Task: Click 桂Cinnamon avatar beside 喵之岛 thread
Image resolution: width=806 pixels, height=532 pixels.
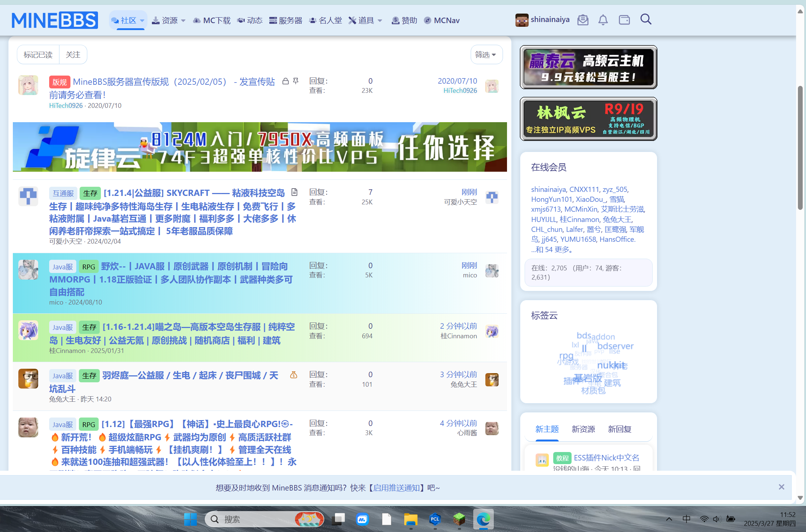Action: (x=28, y=330)
